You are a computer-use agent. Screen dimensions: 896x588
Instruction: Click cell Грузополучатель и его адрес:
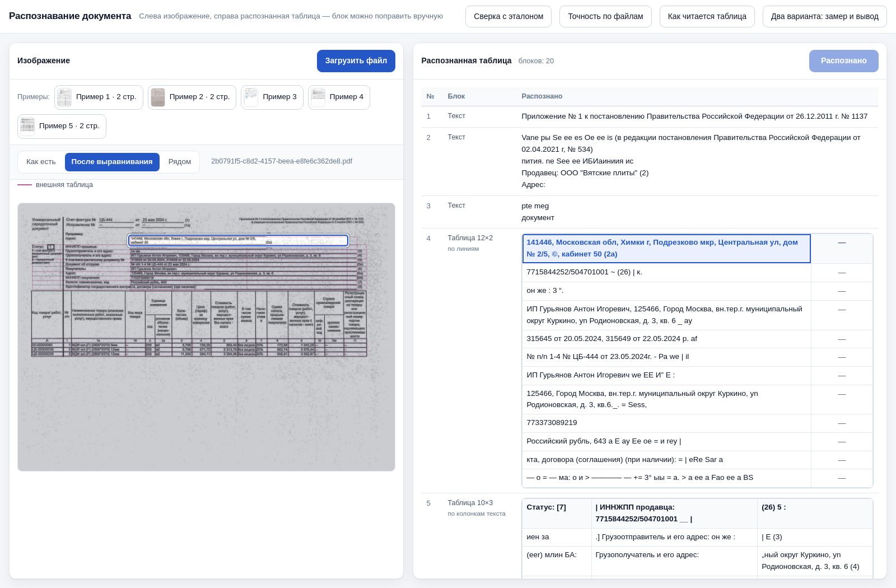tap(674, 561)
